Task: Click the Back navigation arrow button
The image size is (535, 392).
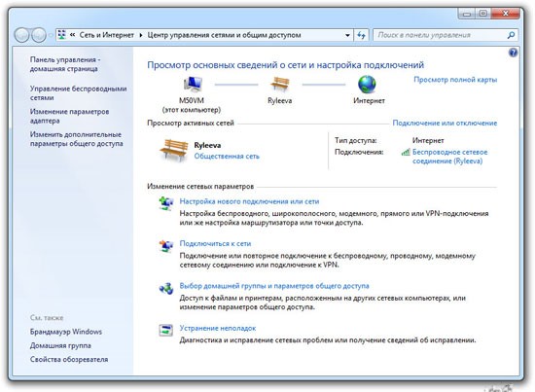Action: (x=21, y=35)
